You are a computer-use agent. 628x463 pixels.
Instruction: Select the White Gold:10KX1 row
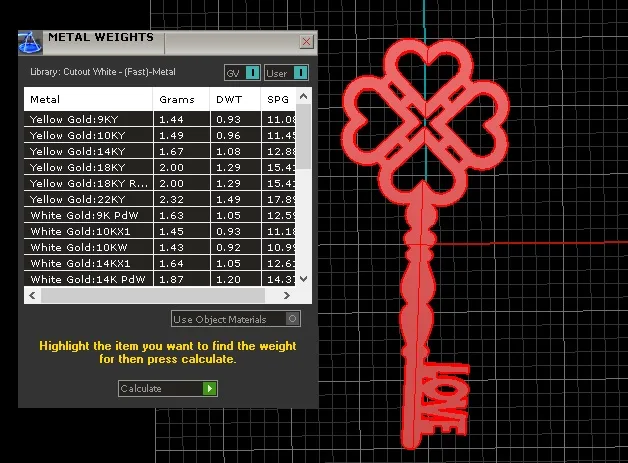[x=160, y=232]
